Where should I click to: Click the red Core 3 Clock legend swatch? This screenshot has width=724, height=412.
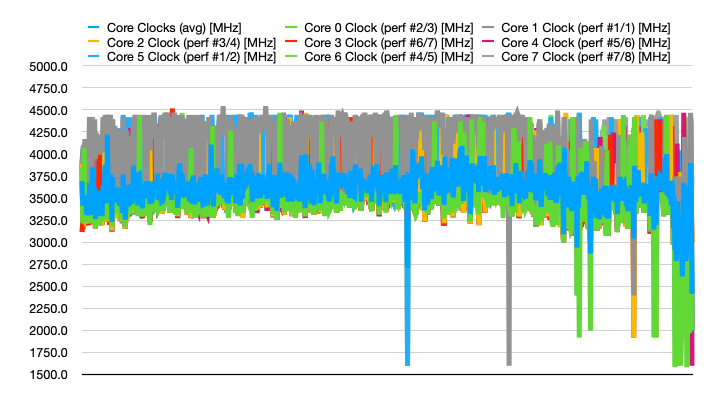pos(291,43)
